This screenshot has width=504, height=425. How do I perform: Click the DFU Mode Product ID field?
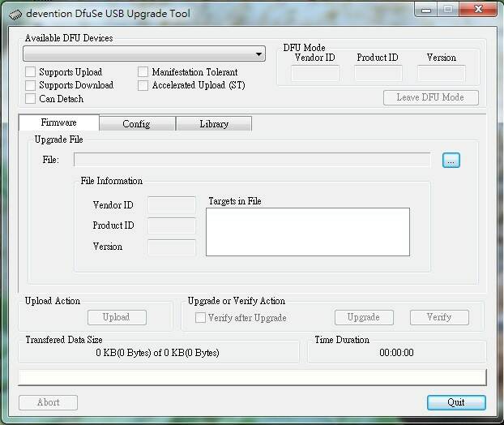click(x=378, y=73)
